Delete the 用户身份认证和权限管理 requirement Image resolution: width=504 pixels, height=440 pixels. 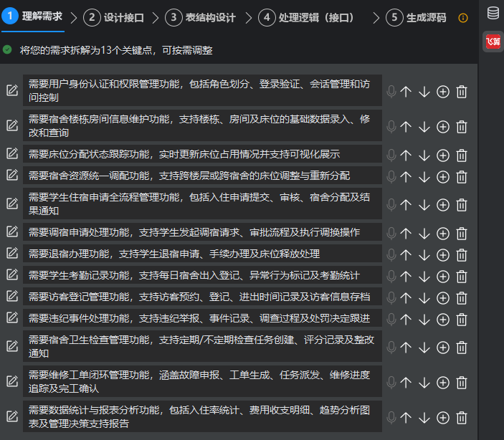click(x=462, y=92)
